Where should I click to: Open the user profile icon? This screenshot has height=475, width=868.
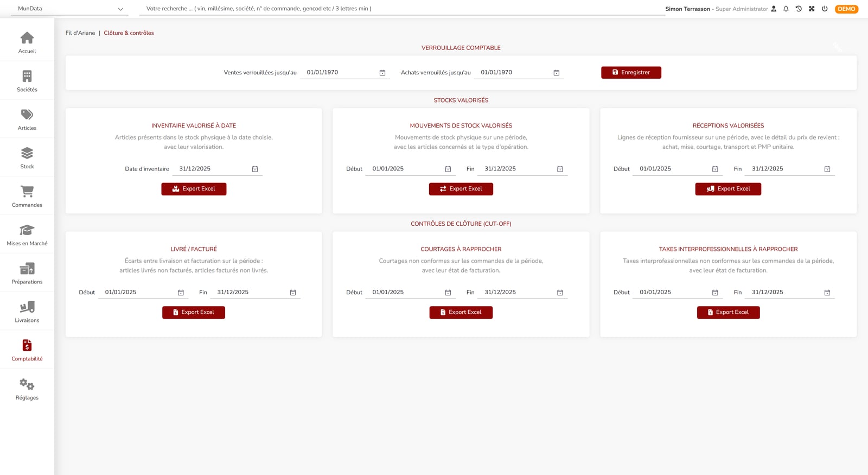pos(774,9)
